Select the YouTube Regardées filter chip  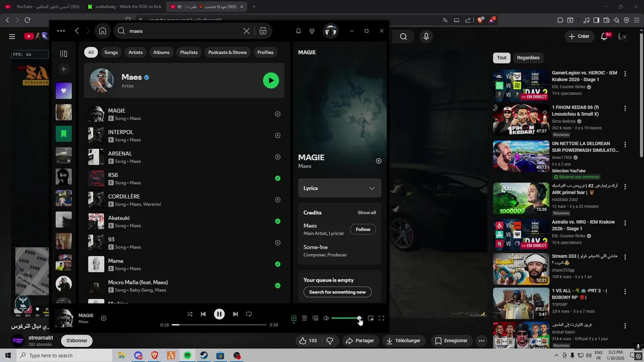[528, 58]
